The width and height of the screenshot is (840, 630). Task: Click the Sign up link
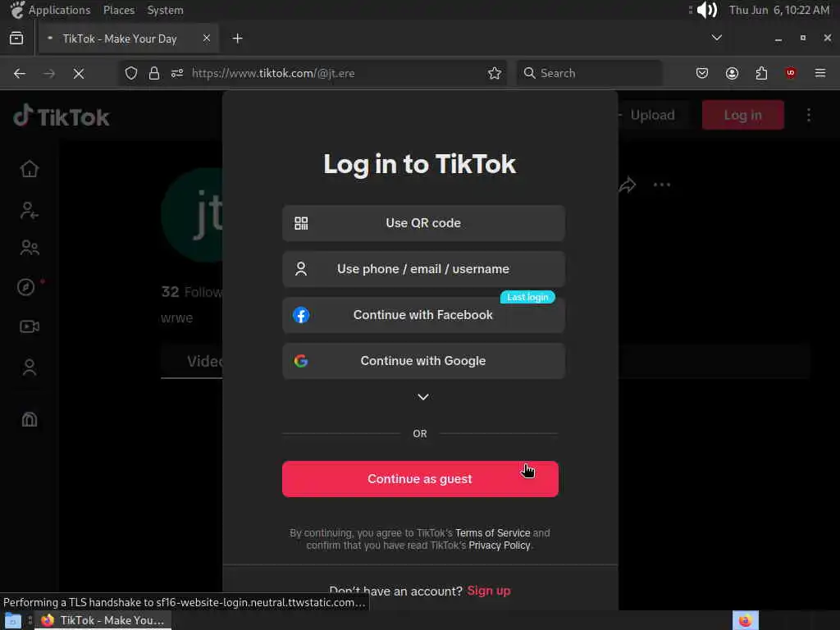tap(489, 591)
